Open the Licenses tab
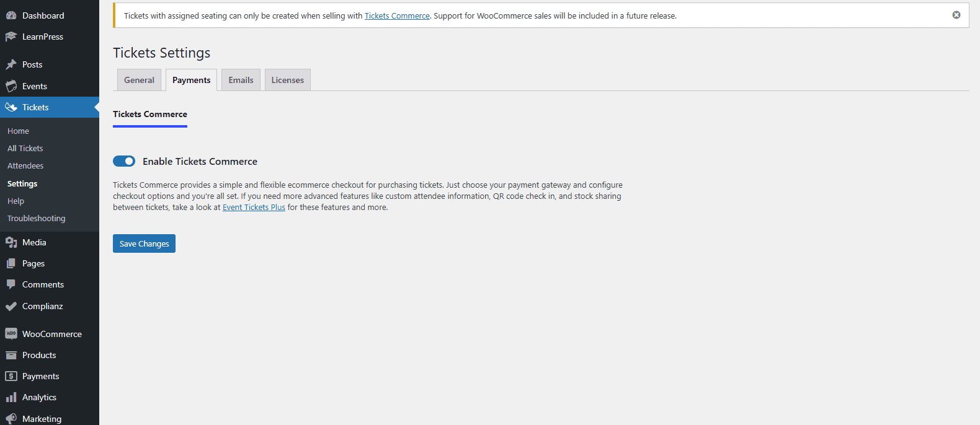The height and width of the screenshot is (425, 980). (287, 80)
